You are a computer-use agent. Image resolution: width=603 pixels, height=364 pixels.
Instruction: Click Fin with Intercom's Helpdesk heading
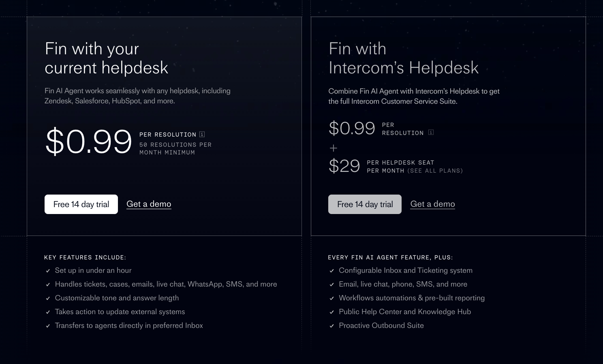[x=404, y=58]
